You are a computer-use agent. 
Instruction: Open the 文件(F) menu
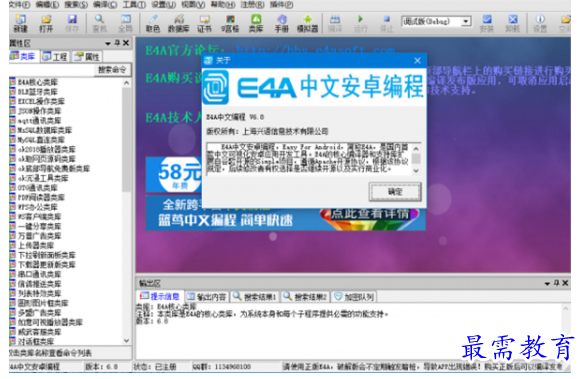tap(19, 4)
